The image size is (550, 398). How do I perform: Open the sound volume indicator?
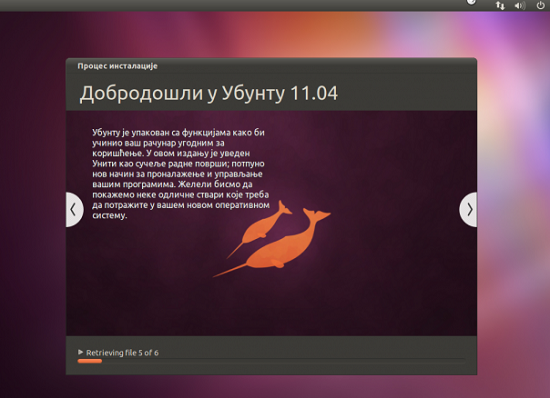point(519,6)
